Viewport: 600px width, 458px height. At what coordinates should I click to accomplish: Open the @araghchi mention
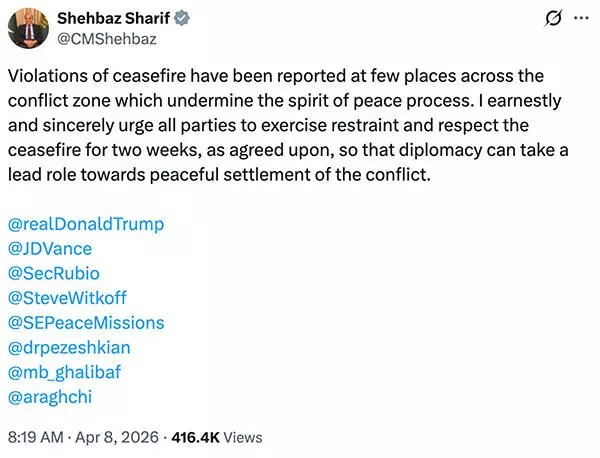(50, 397)
